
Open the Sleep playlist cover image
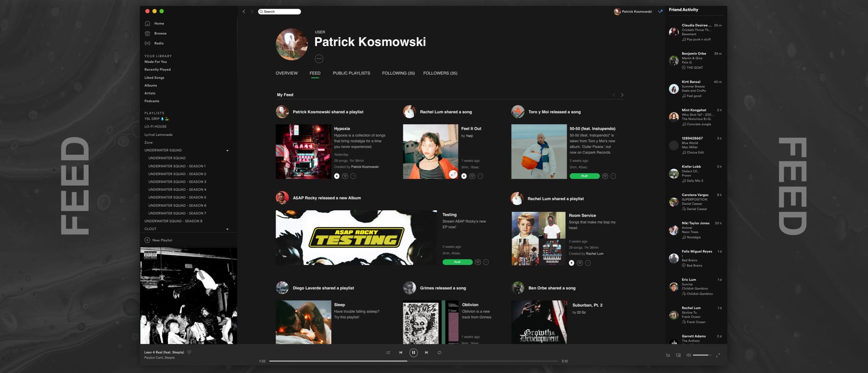point(303,322)
